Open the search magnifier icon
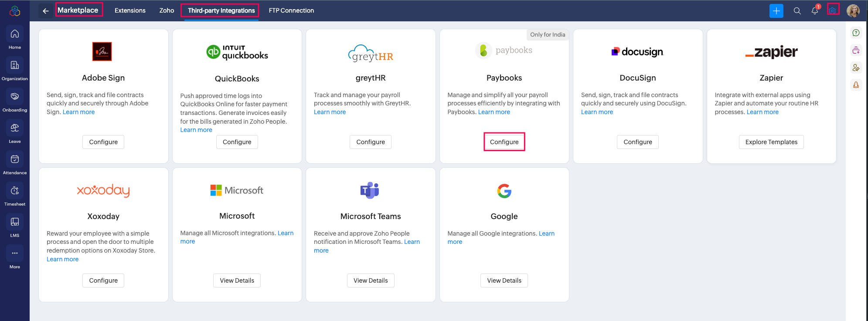The width and height of the screenshot is (868, 321). pyautogui.click(x=797, y=11)
